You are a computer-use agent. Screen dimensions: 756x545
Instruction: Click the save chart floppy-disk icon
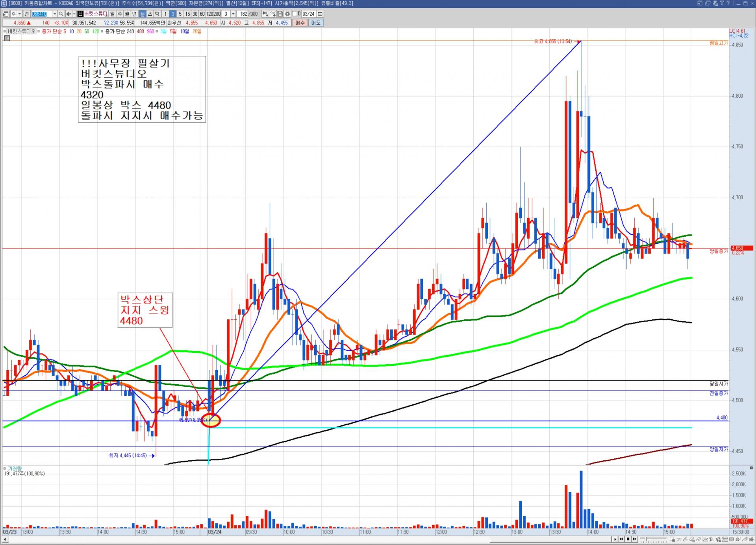tap(280, 14)
